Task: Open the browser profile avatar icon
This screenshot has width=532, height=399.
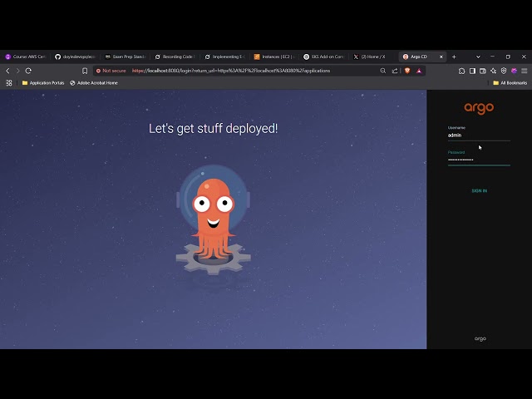Action: click(x=514, y=71)
